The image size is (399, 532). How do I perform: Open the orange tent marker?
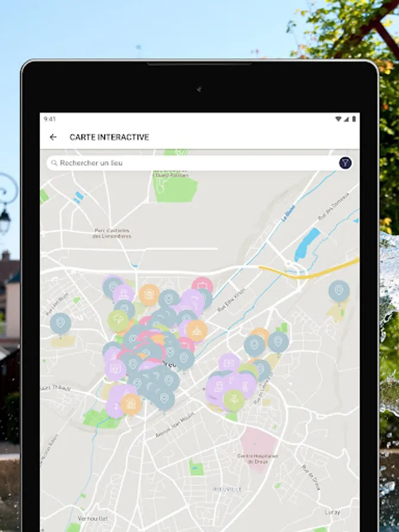click(x=197, y=331)
